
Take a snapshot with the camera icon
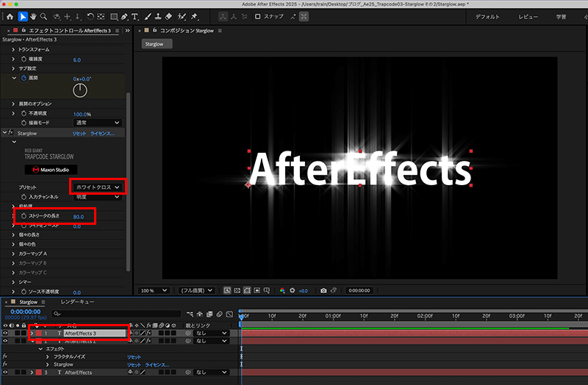point(323,290)
